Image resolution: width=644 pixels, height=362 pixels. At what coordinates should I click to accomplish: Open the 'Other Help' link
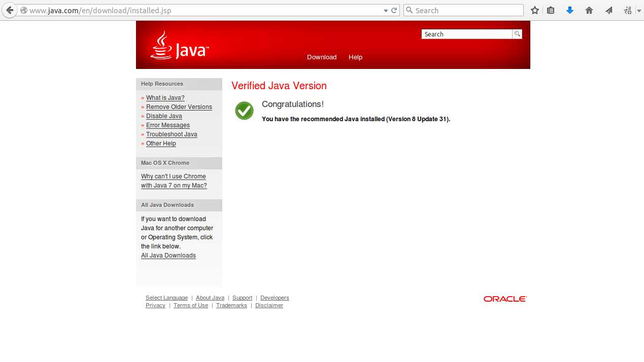(x=161, y=143)
